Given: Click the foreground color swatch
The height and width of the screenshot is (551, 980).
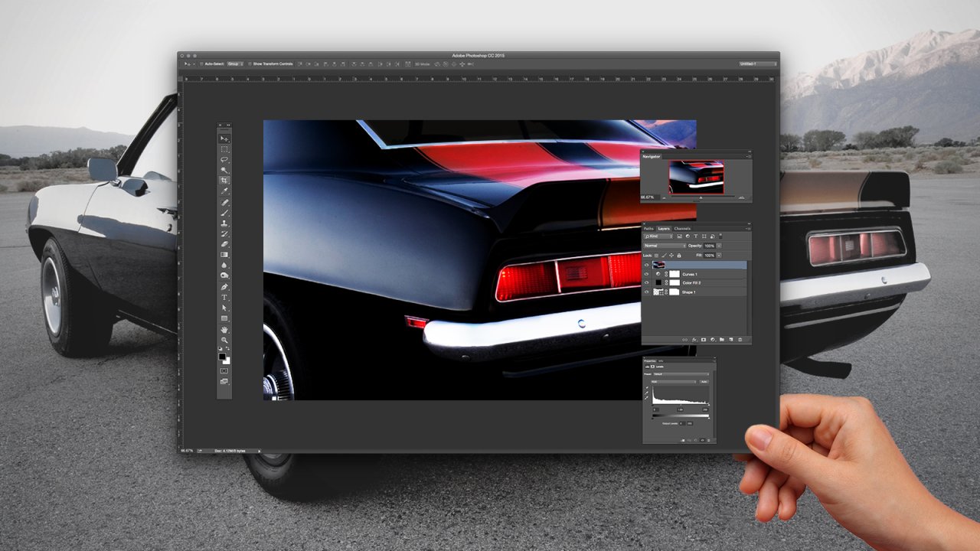Looking at the screenshot, I should pyautogui.click(x=222, y=357).
